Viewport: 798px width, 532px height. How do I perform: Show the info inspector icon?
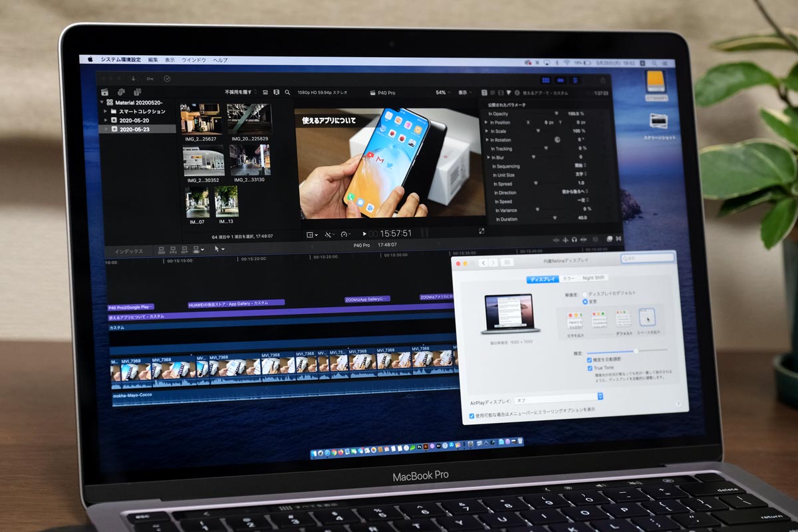(x=517, y=93)
